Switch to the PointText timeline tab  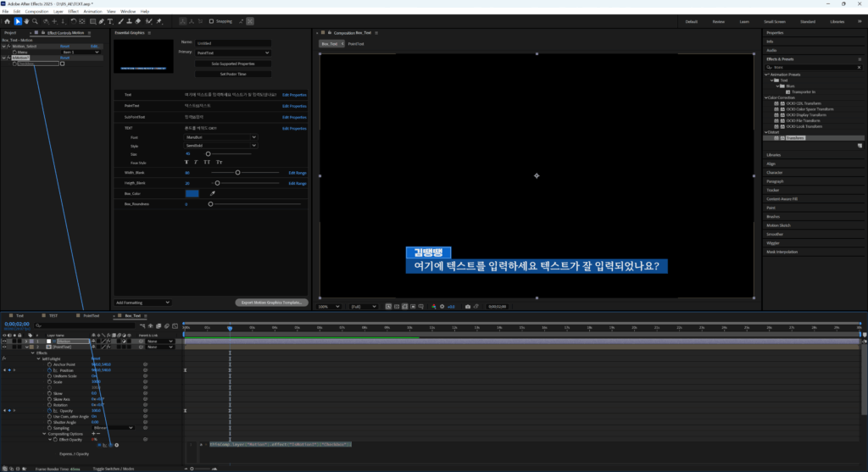point(91,316)
